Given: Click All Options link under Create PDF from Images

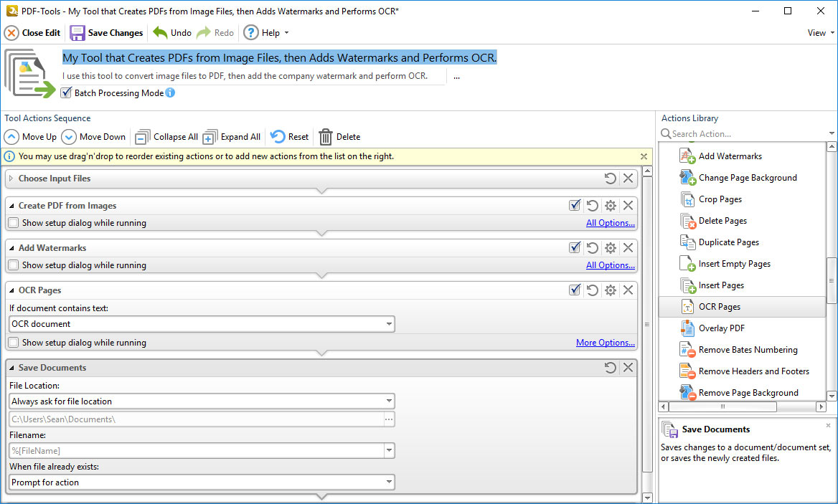Looking at the screenshot, I should (610, 223).
